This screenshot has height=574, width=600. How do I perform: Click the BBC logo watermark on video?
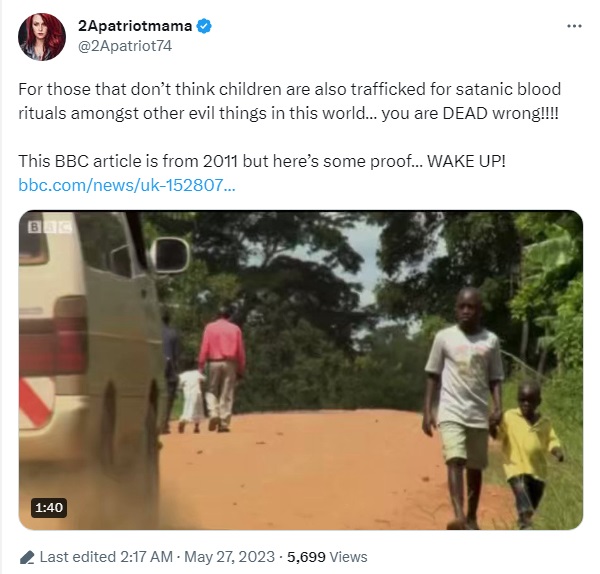point(50,227)
